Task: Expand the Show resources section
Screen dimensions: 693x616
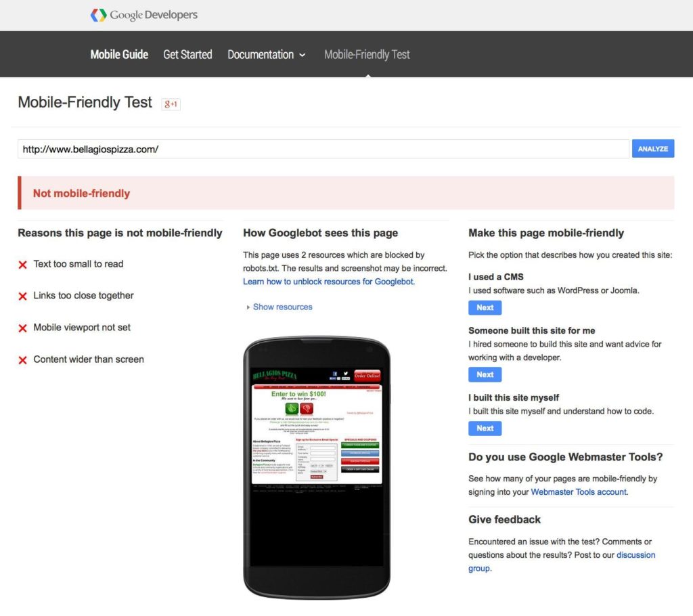Action: click(282, 307)
